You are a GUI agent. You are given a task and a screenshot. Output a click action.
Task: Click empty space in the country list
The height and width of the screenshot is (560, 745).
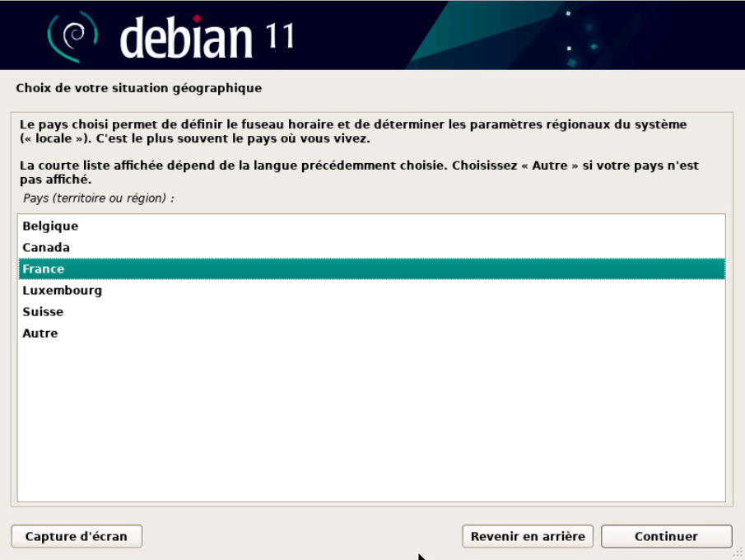[x=370, y=420]
